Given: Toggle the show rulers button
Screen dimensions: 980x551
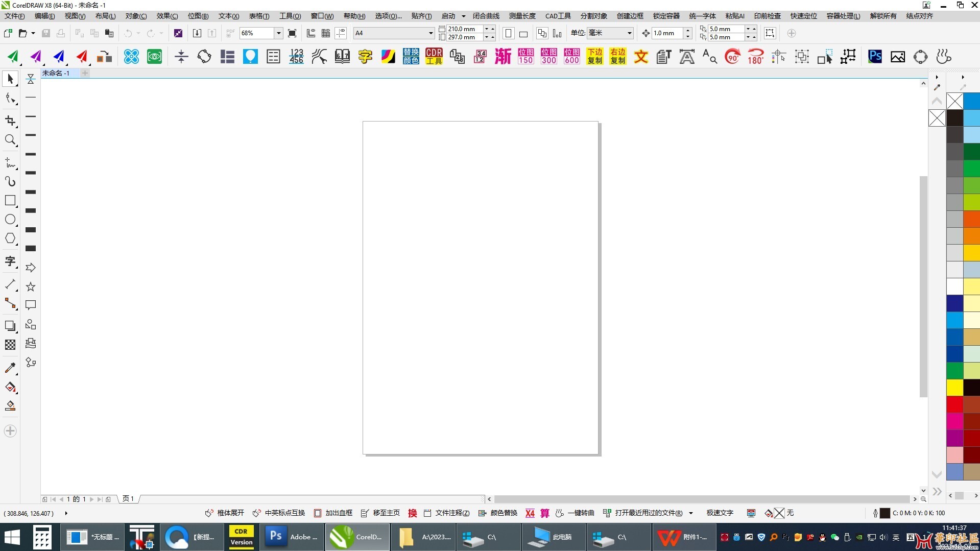Looking at the screenshot, I should [x=310, y=34].
